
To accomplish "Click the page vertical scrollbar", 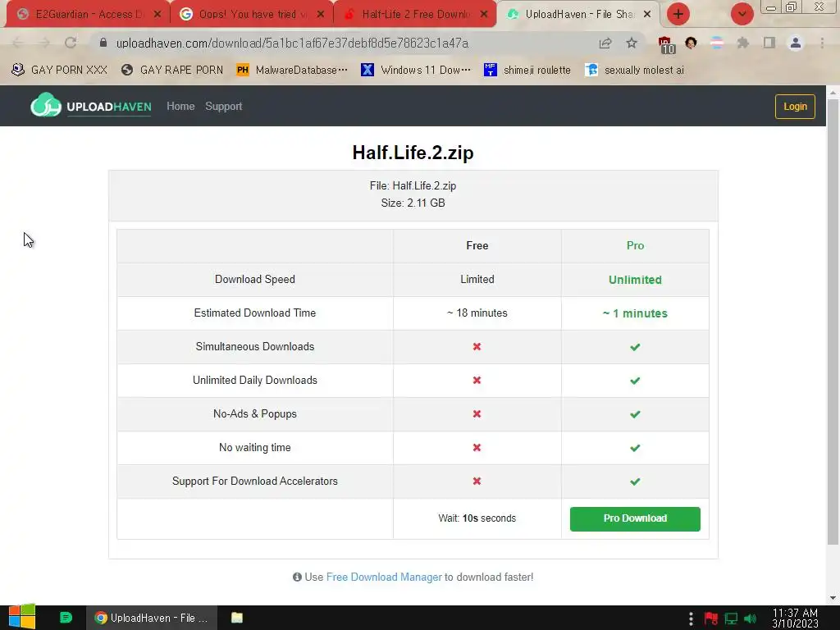I will click(833, 322).
